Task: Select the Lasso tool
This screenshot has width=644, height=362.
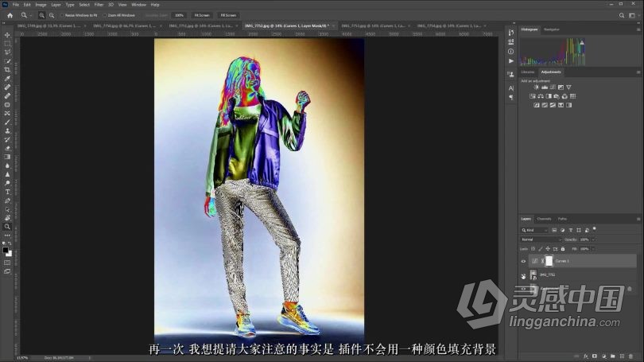Action: pos(7,53)
